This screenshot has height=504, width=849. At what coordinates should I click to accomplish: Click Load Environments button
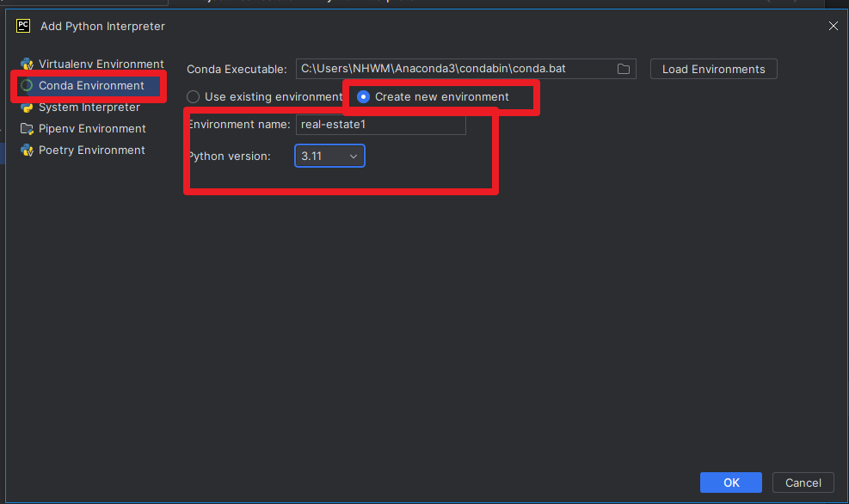tap(714, 69)
